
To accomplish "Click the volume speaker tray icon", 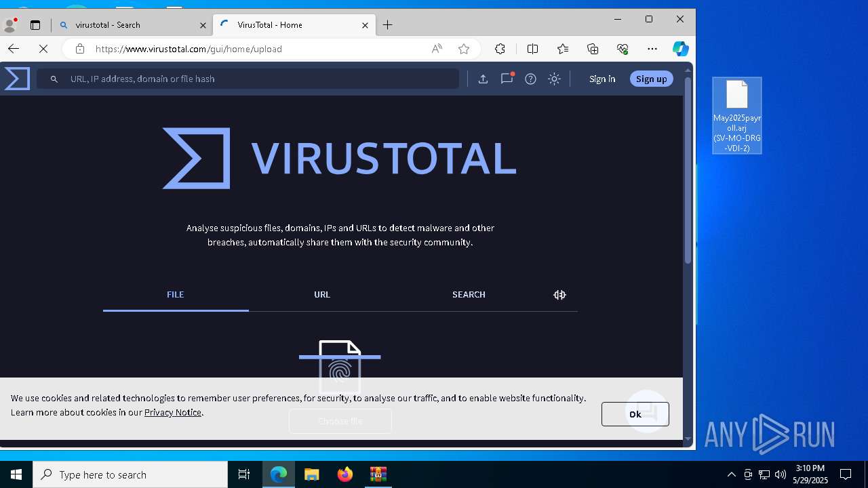I will [x=781, y=474].
